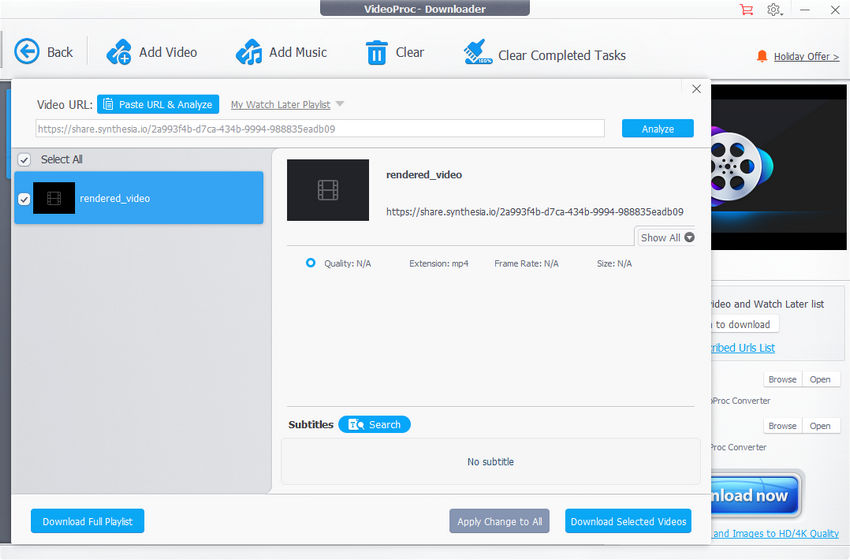This screenshot has width=850, height=560.
Task: Open the Holiday Offer link
Action: [x=806, y=56]
